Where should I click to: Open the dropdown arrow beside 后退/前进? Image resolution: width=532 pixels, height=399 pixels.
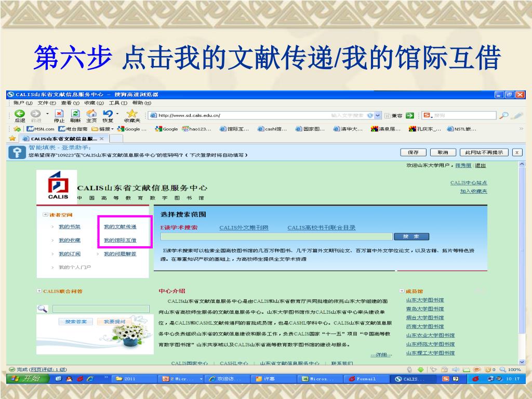47,113
